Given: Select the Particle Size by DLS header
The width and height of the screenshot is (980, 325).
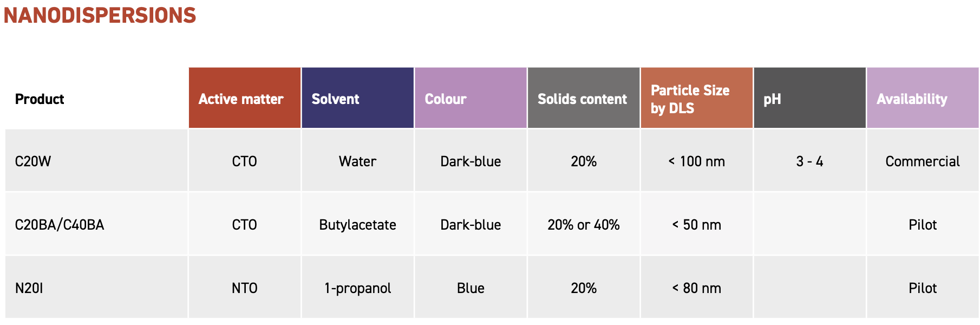Looking at the screenshot, I should [x=697, y=98].
